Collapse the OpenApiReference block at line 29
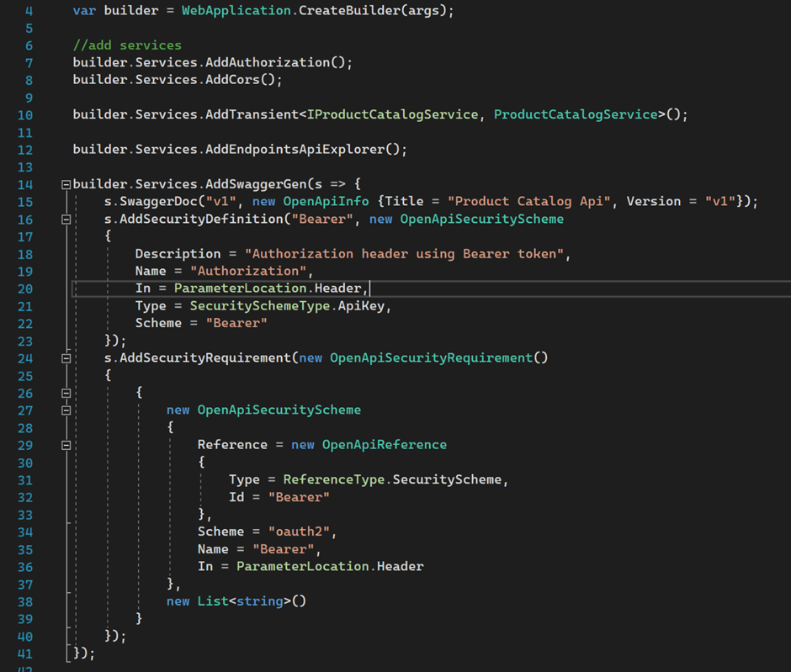 tap(66, 444)
